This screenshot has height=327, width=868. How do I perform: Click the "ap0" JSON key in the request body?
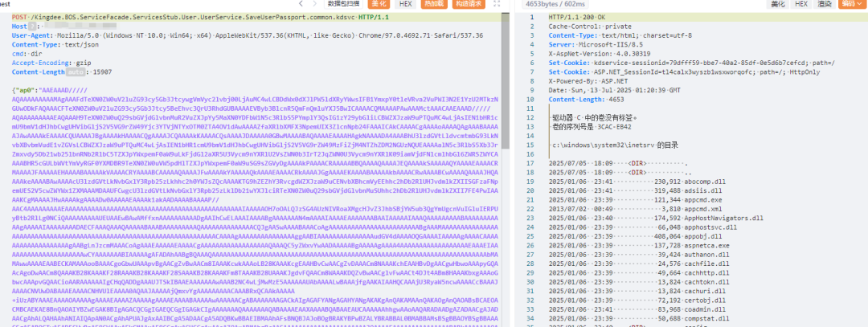tap(26, 90)
